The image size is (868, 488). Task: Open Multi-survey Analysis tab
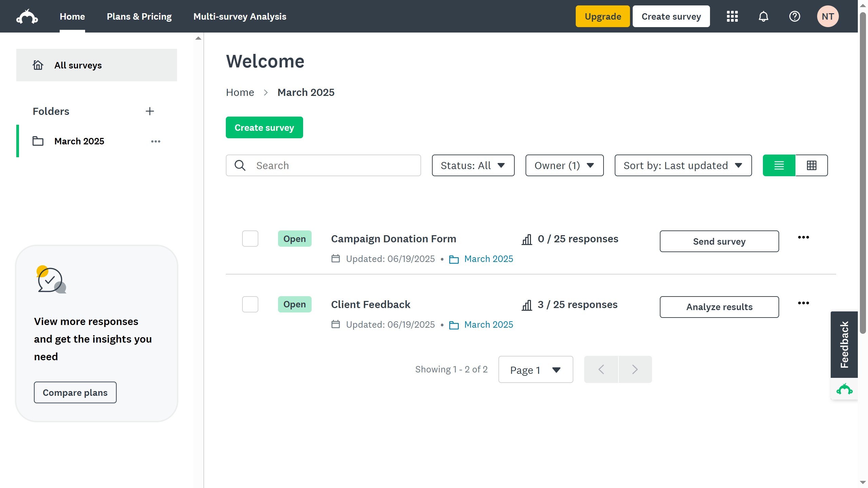pos(240,17)
